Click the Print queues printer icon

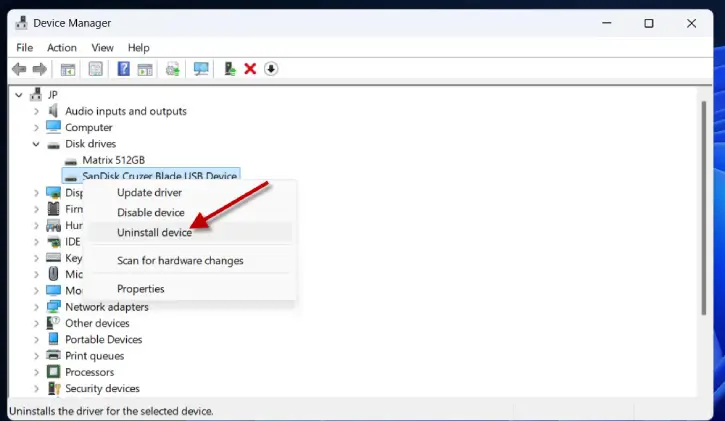54,355
